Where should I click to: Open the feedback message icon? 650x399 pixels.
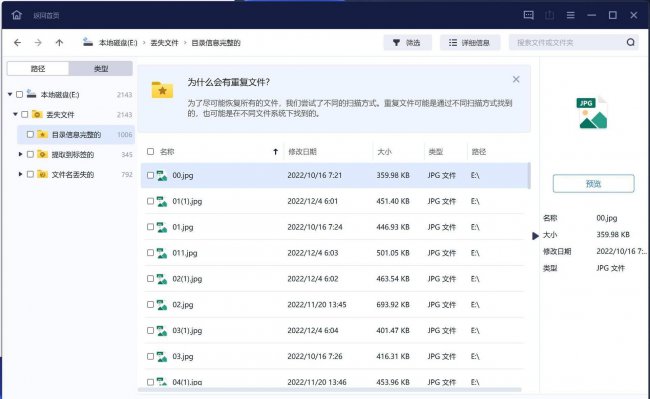click(x=529, y=15)
